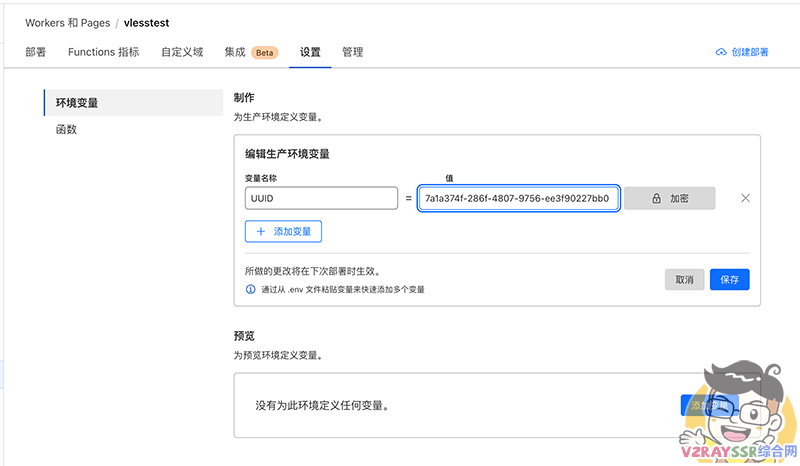Viewport: 800px width, 466px height.
Task: Open 函数 in the left sidebar
Action: click(x=67, y=130)
